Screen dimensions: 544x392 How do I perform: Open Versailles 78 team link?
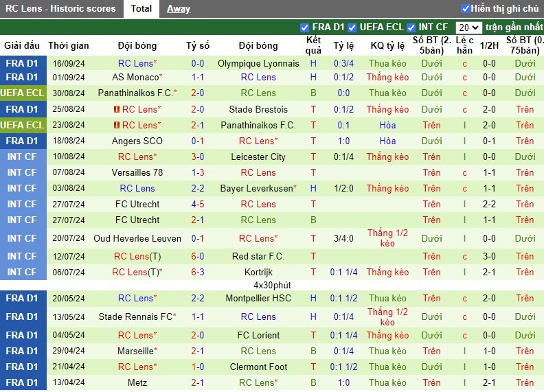(137, 172)
